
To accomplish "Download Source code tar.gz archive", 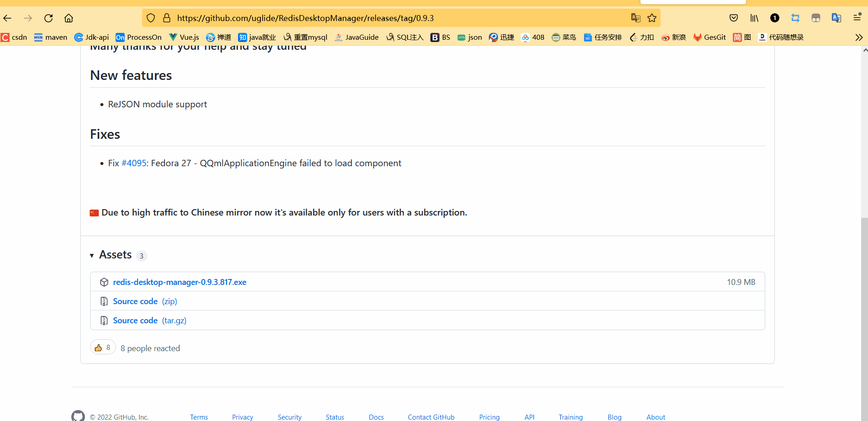I will [149, 321].
